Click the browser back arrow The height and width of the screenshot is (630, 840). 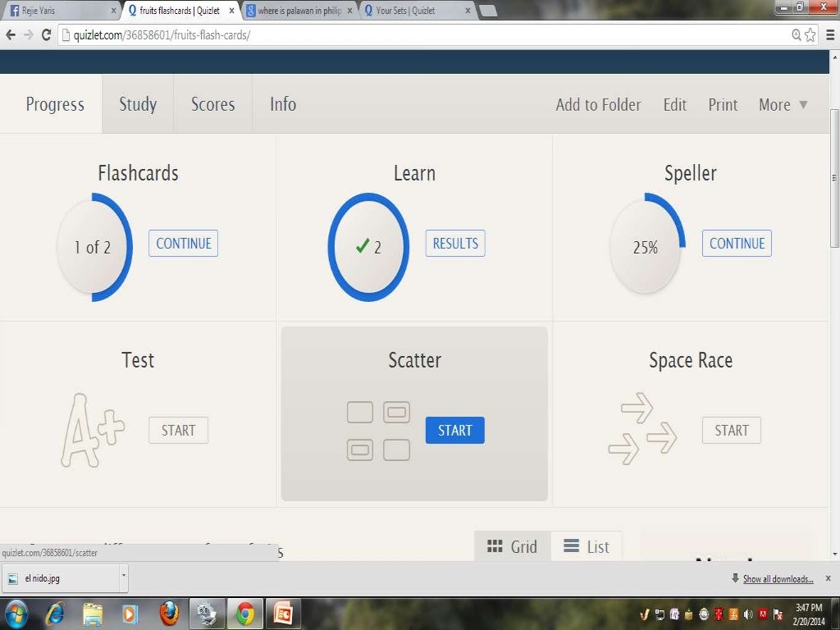tap(11, 35)
